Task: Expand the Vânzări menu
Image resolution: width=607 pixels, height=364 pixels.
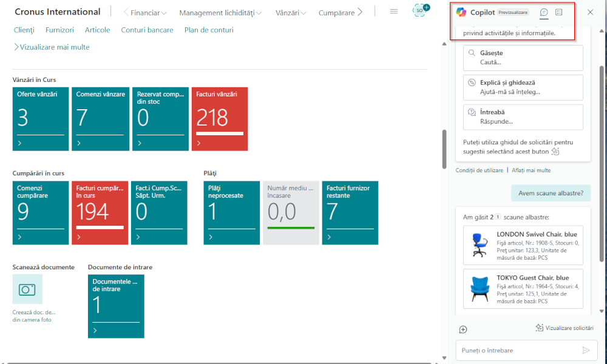Action: pyautogui.click(x=291, y=13)
